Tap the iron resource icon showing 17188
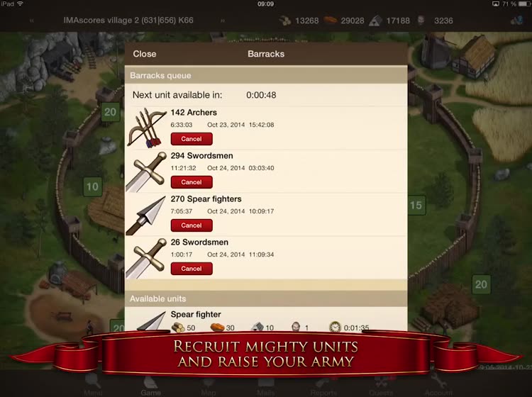The image size is (532, 397). pos(375,21)
